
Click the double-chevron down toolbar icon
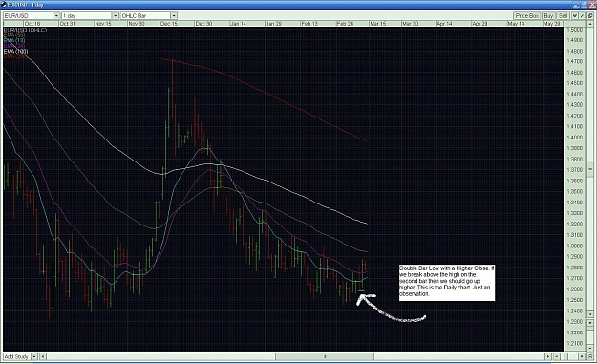(x=575, y=16)
